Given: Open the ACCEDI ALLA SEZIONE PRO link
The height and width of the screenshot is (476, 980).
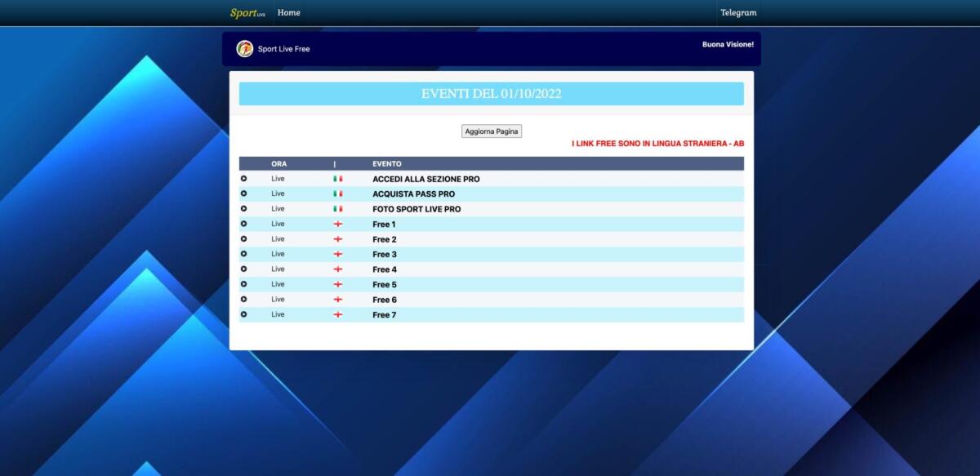Looking at the screenshot, I should tap(425, 179).
